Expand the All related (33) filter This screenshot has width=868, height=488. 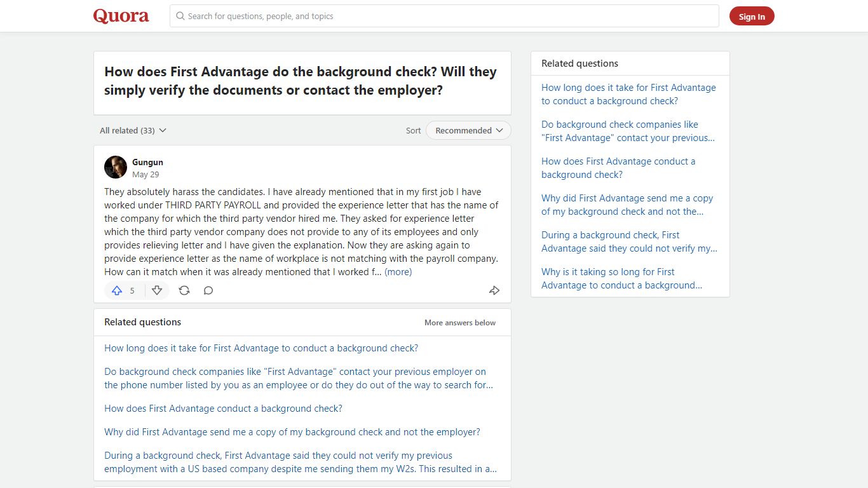(133, 130)
